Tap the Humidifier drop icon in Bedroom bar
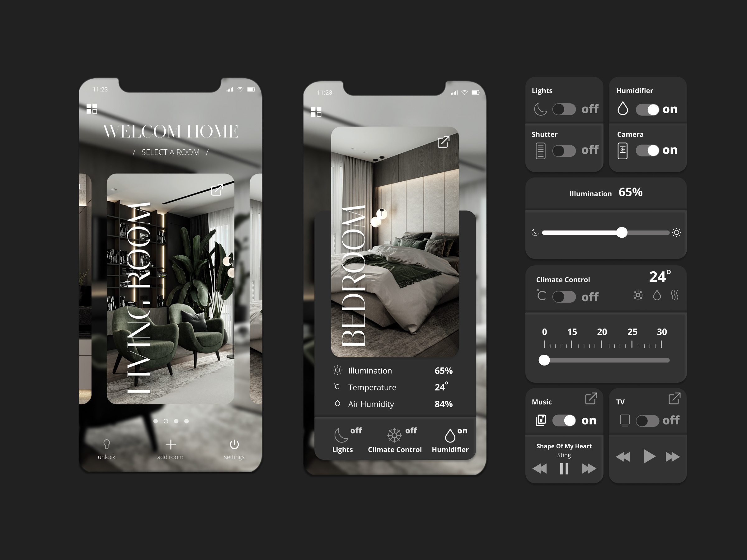 pos(450,436)
